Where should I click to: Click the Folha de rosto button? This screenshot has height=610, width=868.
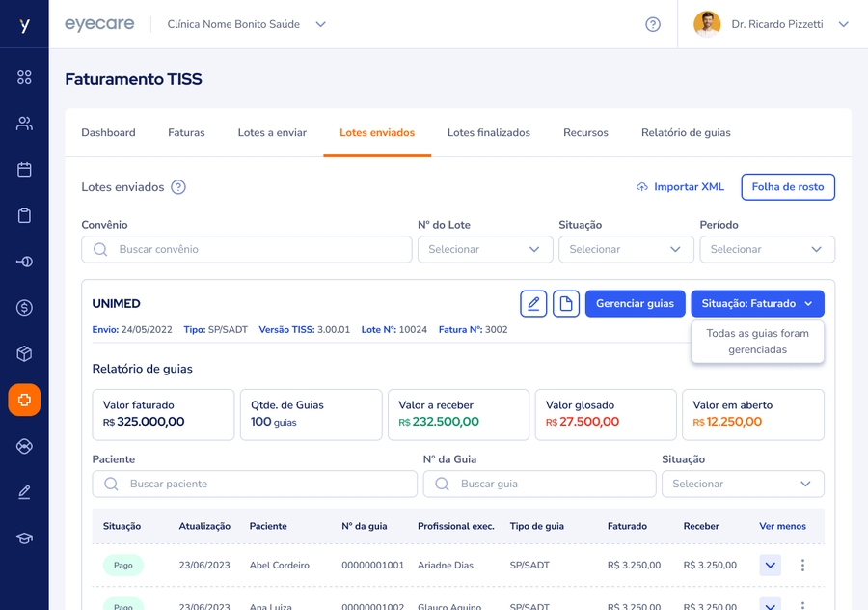pyautogui.click(x=787, y=187)
